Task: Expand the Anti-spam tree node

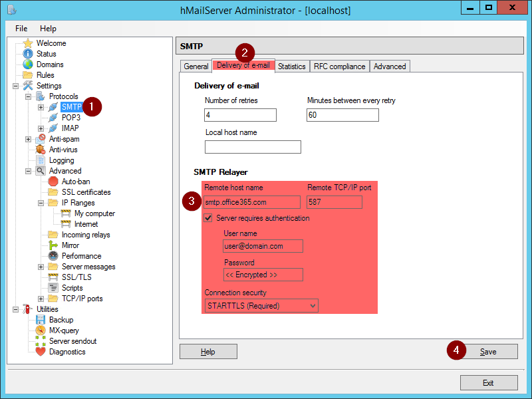Action: (28, 139)
